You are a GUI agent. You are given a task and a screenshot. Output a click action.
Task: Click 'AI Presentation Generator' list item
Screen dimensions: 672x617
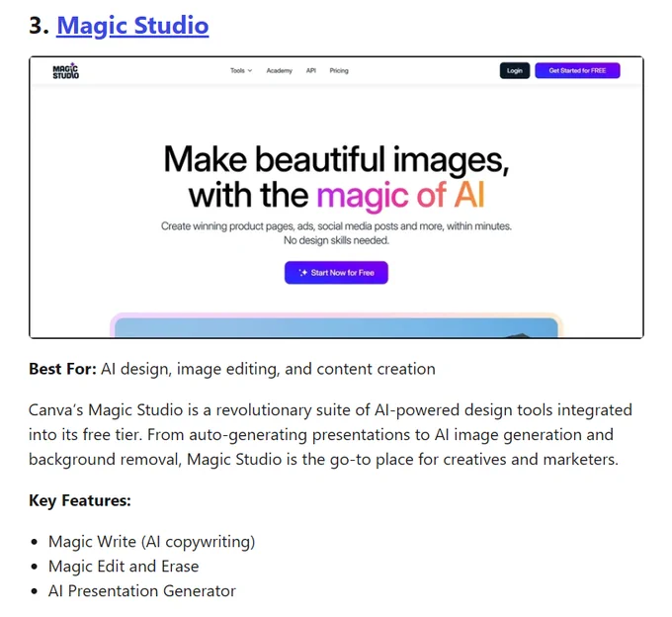(142, 591)
